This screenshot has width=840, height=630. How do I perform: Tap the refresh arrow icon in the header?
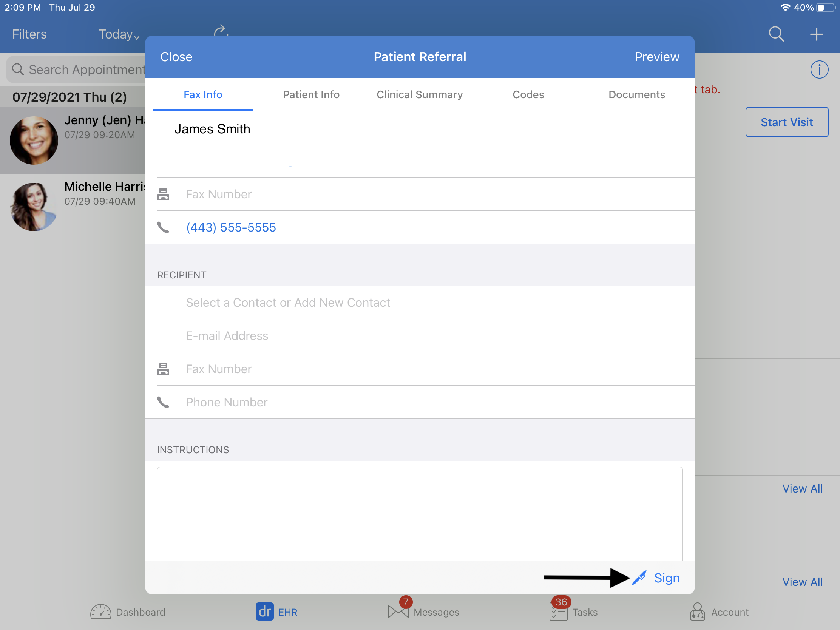coord(221,30)
